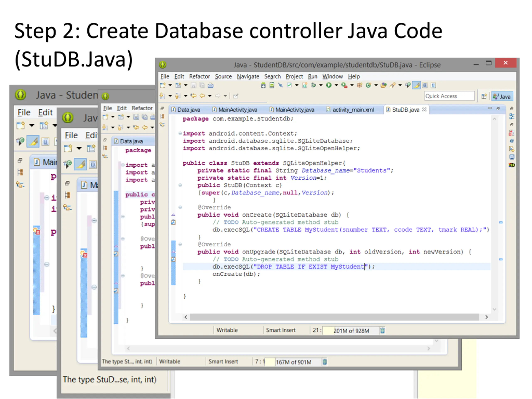The width and height of the screenshot is (532, 399).
Task: Maximize the editor area of StuDB.java
Action: (498, 109)
